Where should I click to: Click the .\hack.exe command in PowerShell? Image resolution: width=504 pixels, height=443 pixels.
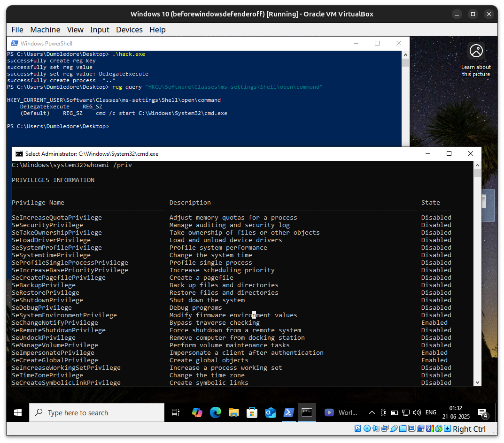point(129,54)
